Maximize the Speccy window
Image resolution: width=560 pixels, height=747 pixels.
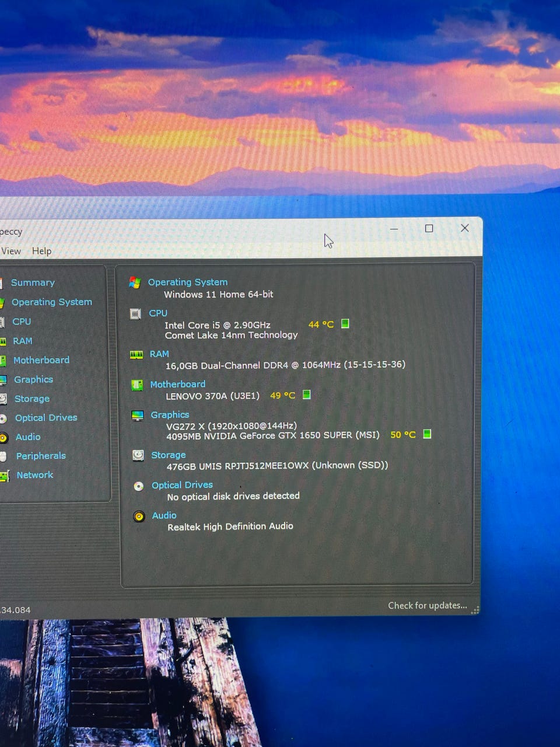pyautogui.click(x=429, y=228)
